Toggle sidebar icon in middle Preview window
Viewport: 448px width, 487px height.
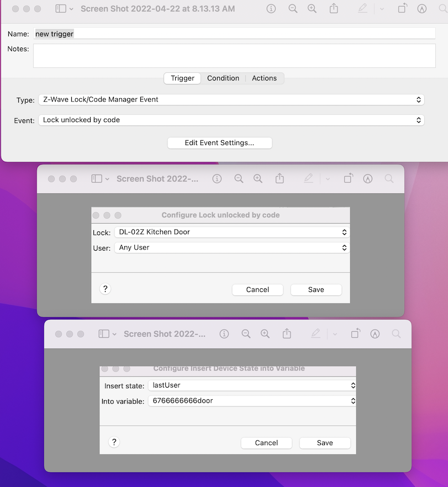97,178
